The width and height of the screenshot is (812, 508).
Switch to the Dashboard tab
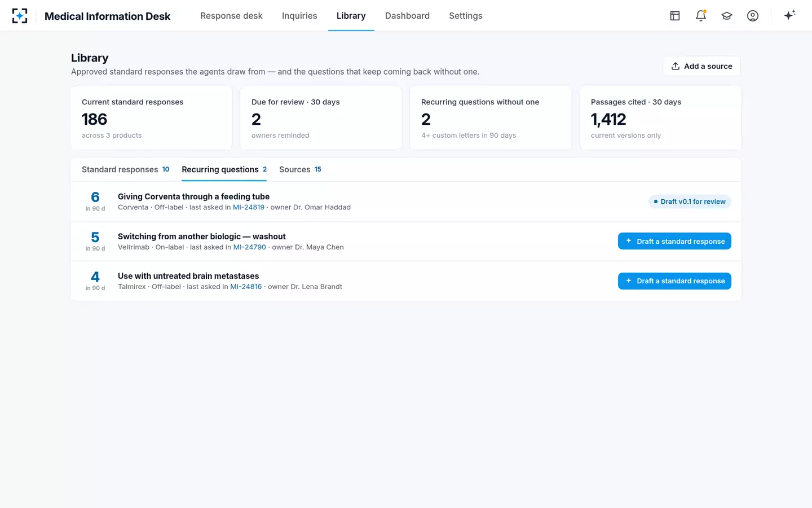407,16
